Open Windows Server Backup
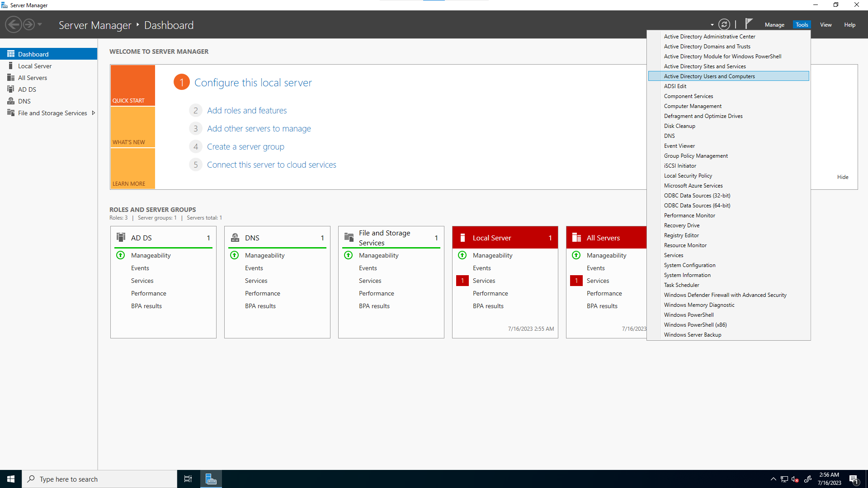The width and height of the screenshot is (868, 488). [x=728, y=335]
